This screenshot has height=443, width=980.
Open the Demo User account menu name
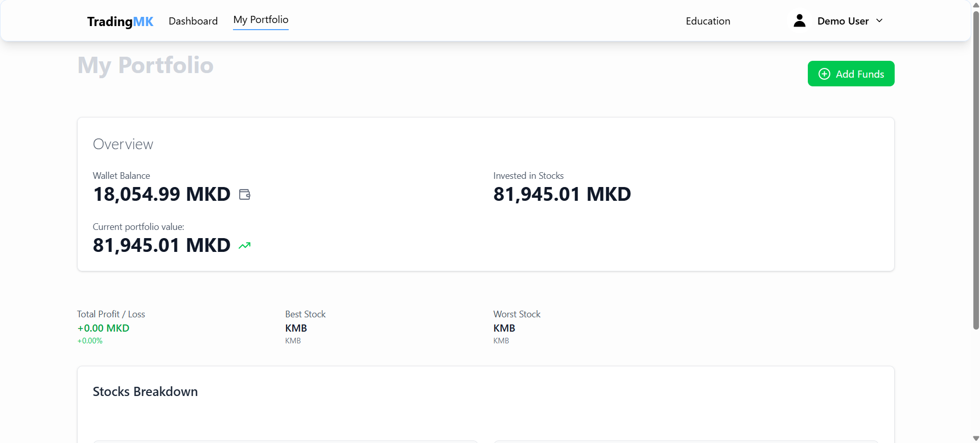pos(843,21)
